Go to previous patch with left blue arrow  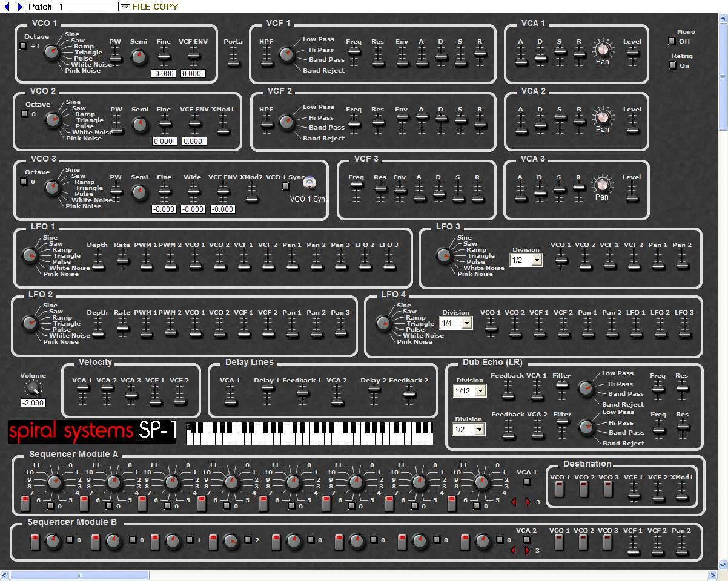[x=7, y=7]
